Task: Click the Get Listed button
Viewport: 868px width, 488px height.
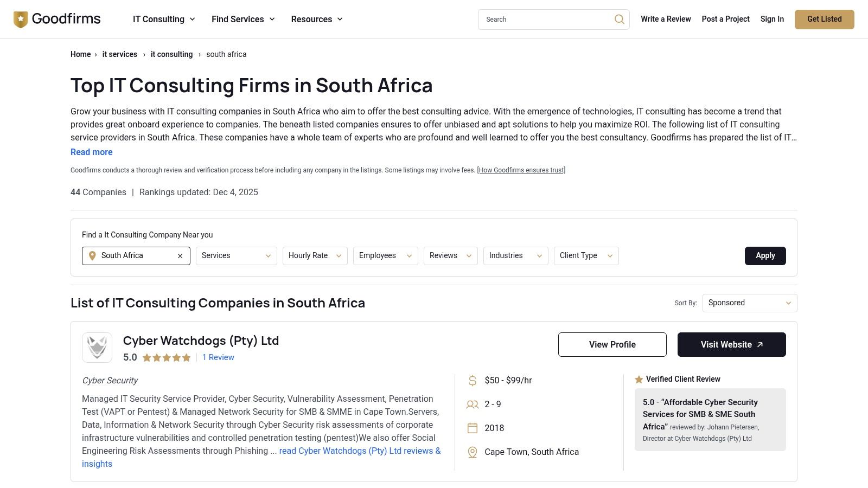Action: (x=824, y=20)
